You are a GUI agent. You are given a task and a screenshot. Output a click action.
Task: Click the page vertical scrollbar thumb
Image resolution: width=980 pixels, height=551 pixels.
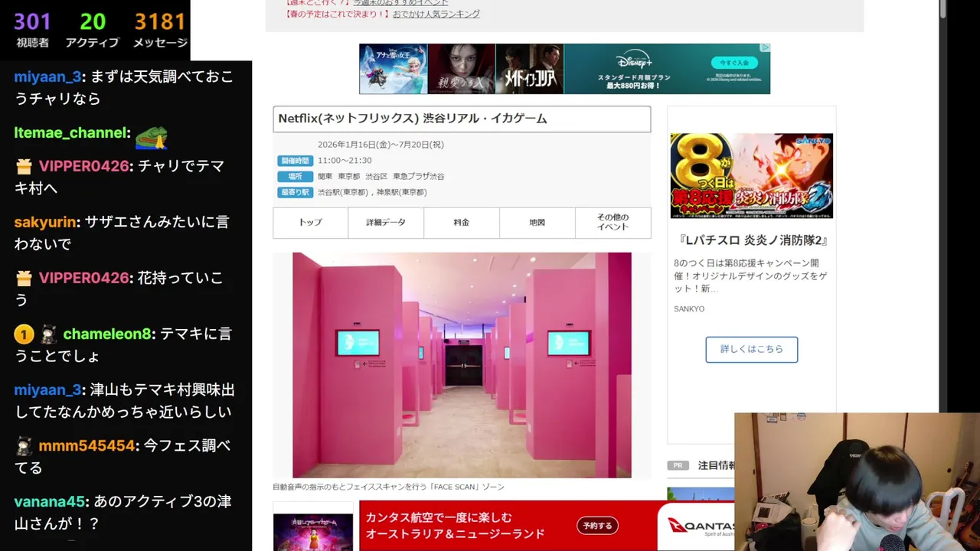click(x=943, y=9)
